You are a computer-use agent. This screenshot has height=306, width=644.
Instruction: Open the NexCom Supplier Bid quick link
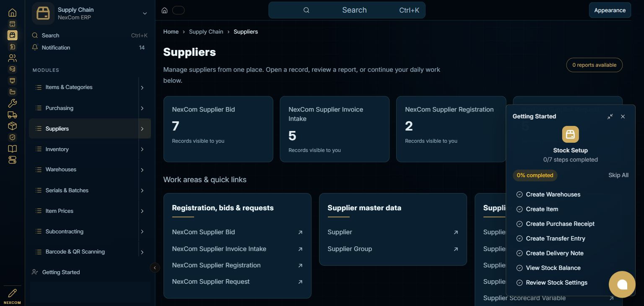[237, 232]
